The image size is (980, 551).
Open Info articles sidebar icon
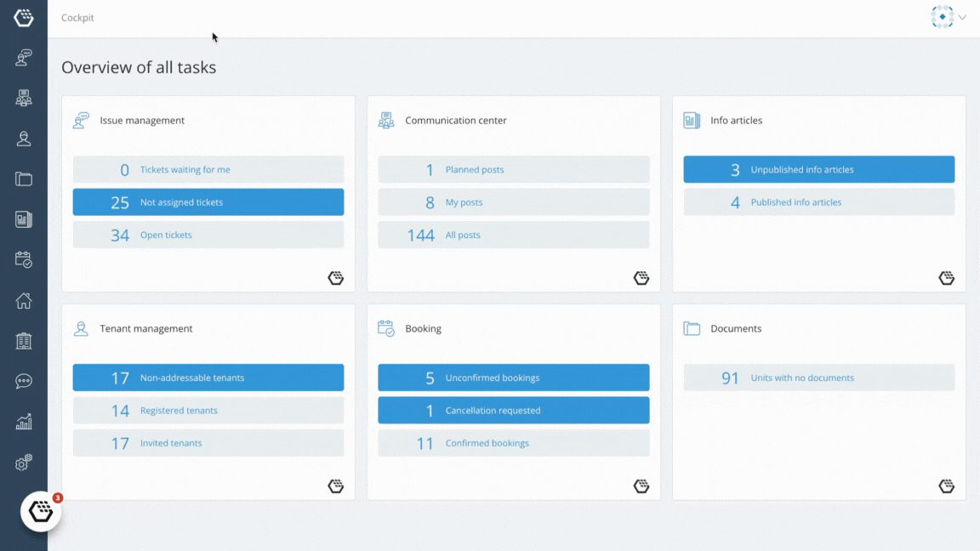(x=24, y=219)
